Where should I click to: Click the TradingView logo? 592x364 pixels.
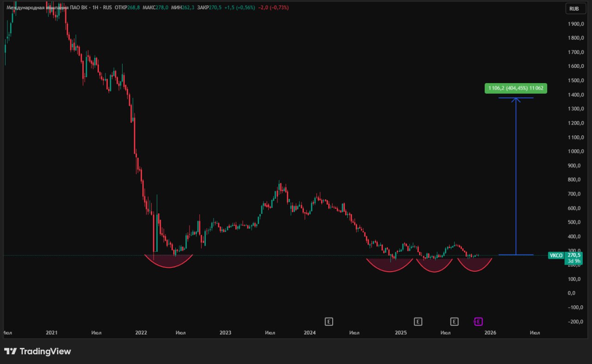coord(37,352)
